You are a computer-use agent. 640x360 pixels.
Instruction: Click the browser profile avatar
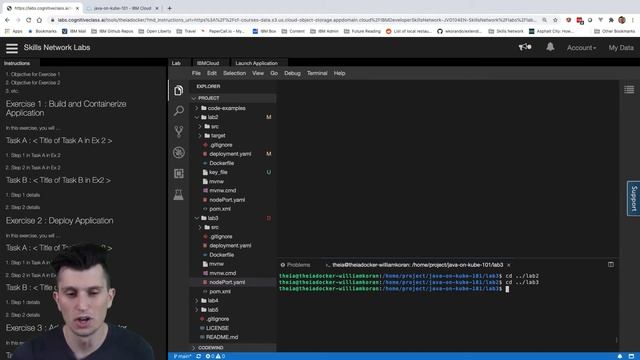point(622,20)
